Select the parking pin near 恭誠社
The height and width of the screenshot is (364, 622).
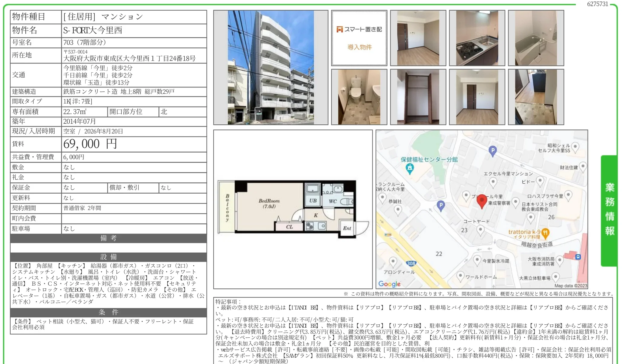coord(441,206)
